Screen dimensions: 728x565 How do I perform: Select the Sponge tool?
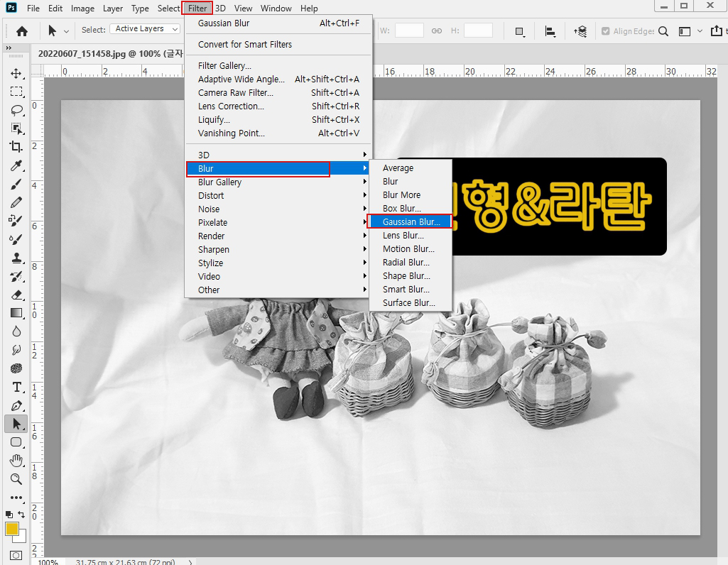[16, 369]
